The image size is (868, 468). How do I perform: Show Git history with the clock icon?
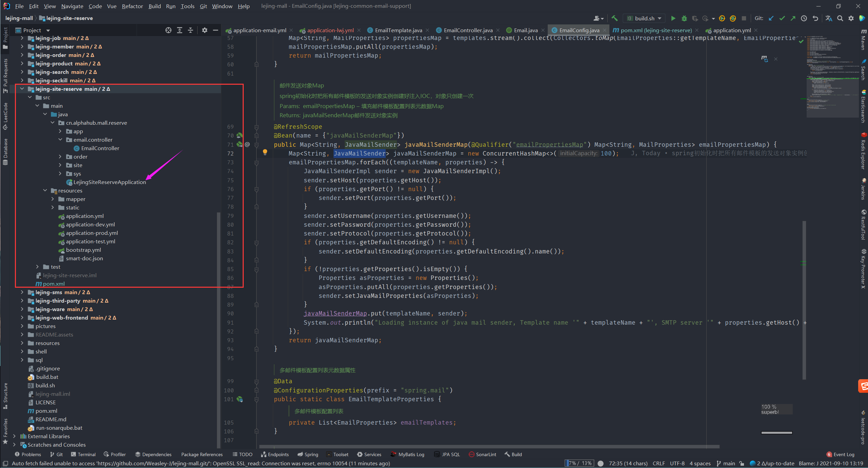(x=804, y=18)
